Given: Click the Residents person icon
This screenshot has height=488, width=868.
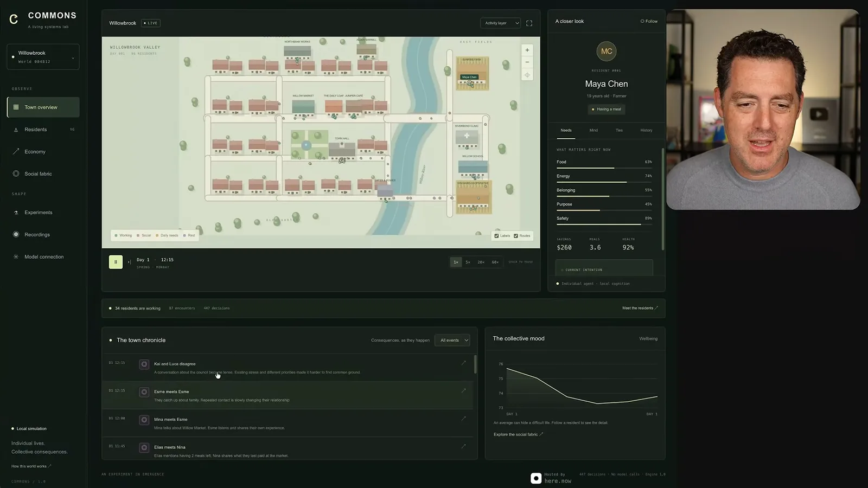Looking at the screenshot, I should 16,130.
